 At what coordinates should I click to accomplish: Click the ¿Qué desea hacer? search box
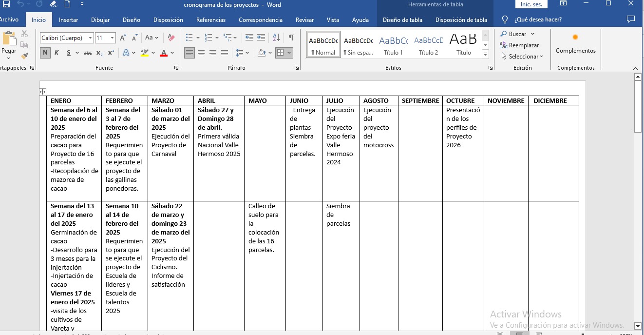click(538, 20)
